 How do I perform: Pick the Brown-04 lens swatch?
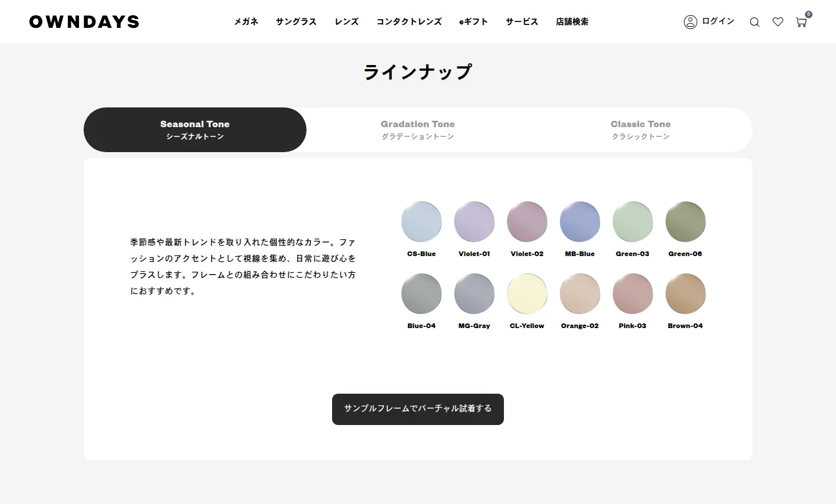tap(685, 294)
